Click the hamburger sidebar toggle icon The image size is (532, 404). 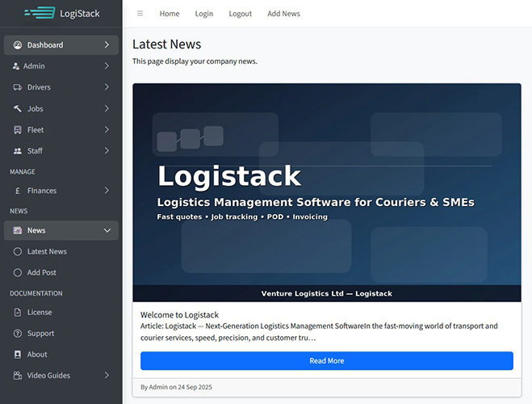coord(140,14)
